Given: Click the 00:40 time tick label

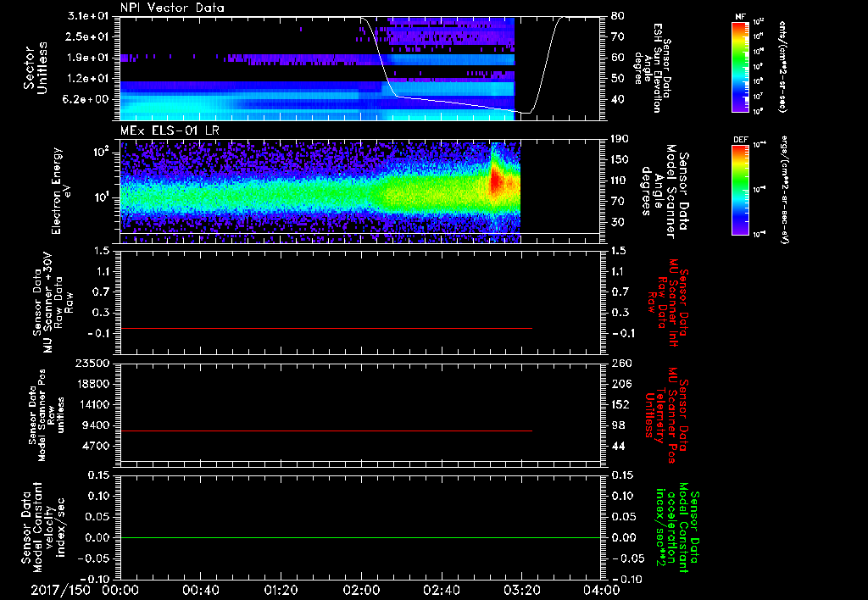Looking at the screenshot, I should (x=200, y=590).
